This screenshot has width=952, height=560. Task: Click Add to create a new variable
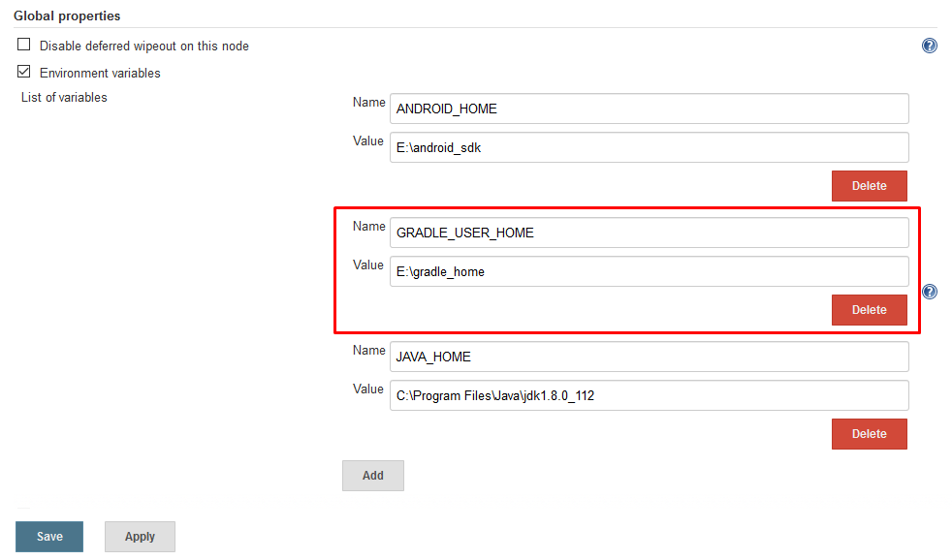tap(372, 475)
